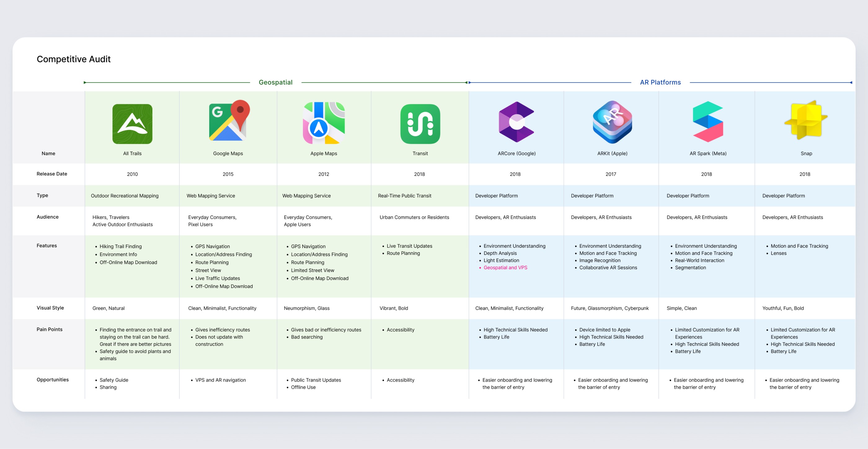Click Real-Time Public Transit type cell
This screenshot has width=868, height=449.
coord(404,196)
